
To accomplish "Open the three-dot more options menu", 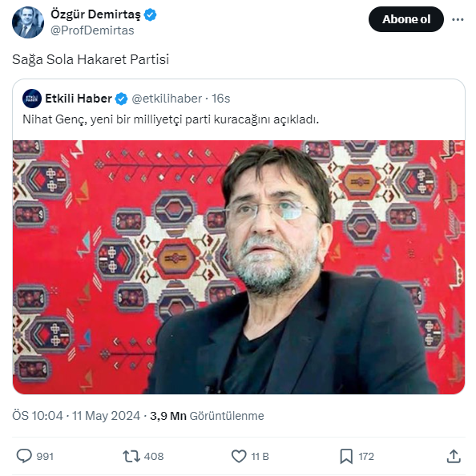I will pos(458,19).
